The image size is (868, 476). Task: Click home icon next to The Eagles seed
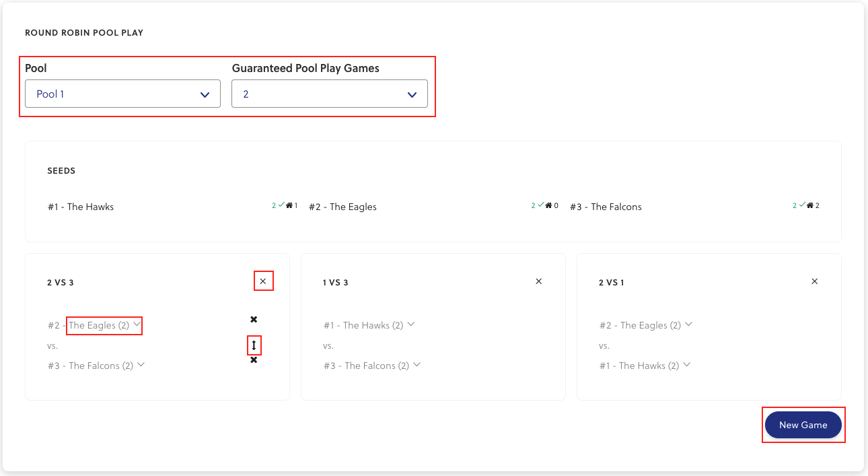pos(548,205)
